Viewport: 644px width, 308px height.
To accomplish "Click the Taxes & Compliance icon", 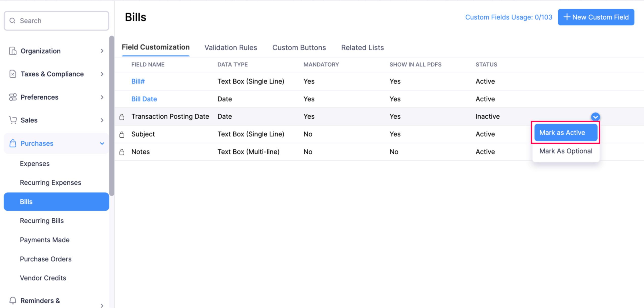I will click(x=13, y=74).
